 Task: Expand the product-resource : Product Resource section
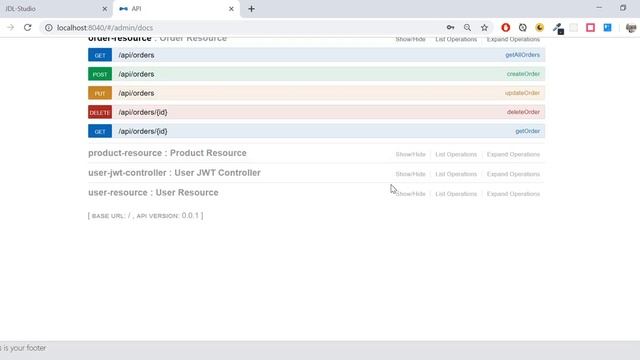click(167, 153)
